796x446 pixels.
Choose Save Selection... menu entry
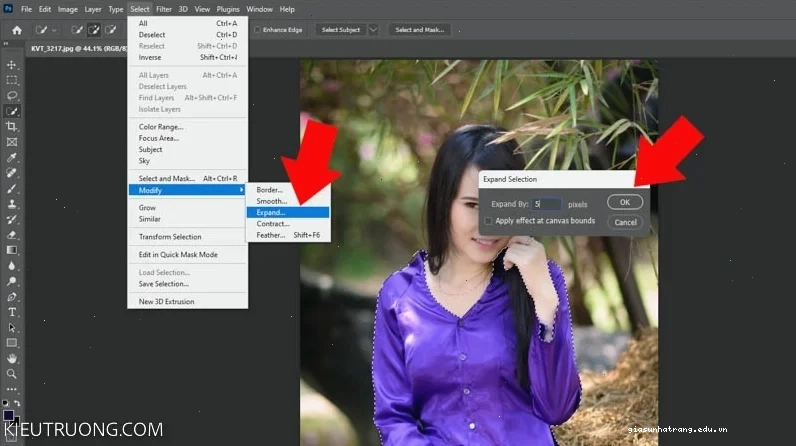187,284
